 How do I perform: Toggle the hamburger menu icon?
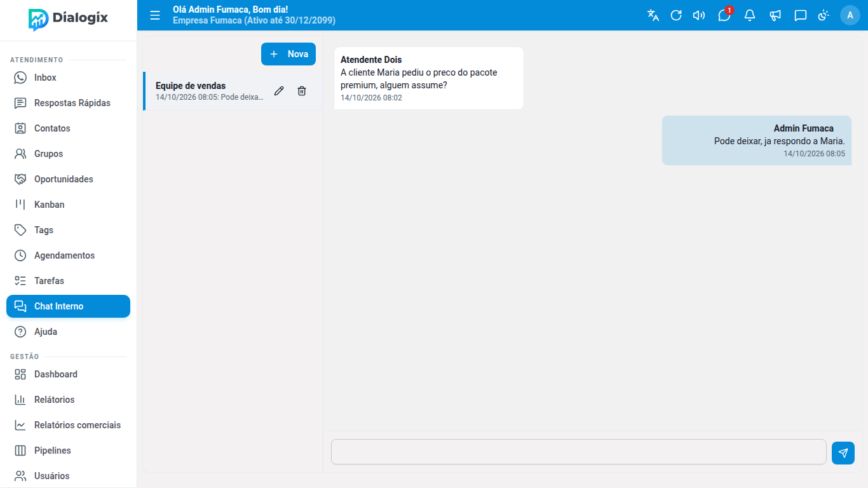pyautogui.click(x=155, y=15)
